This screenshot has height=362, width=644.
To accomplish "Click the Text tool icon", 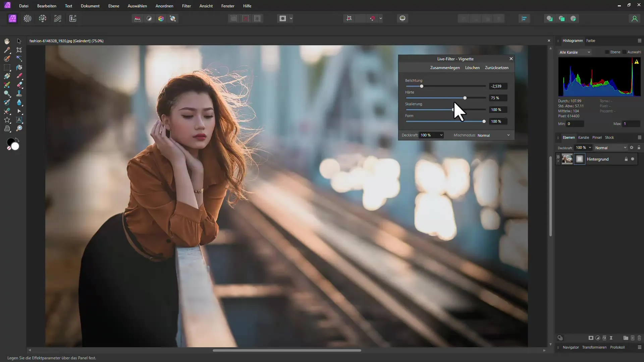I will pos(19,119).
